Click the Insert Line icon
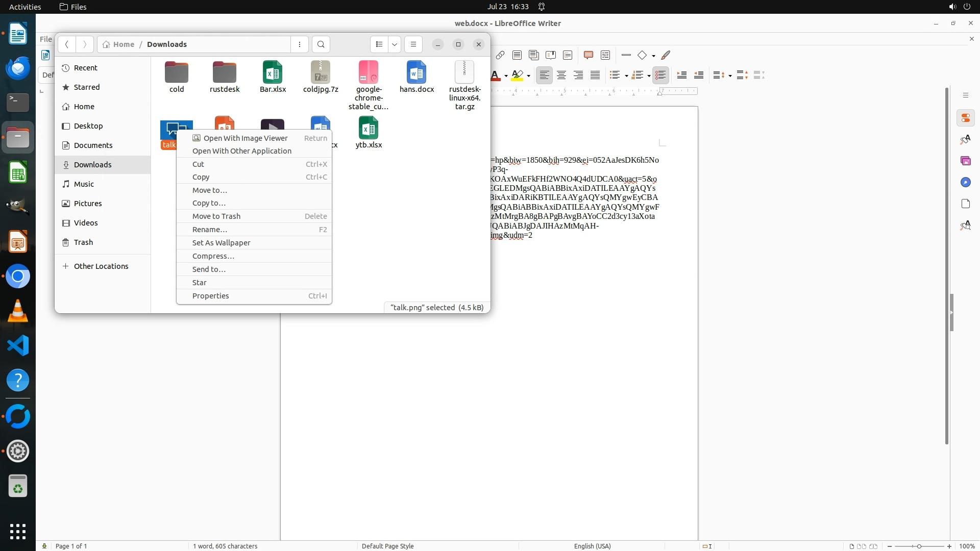The width and height of the screenshot is (980, 551). (x=626, y=55)
